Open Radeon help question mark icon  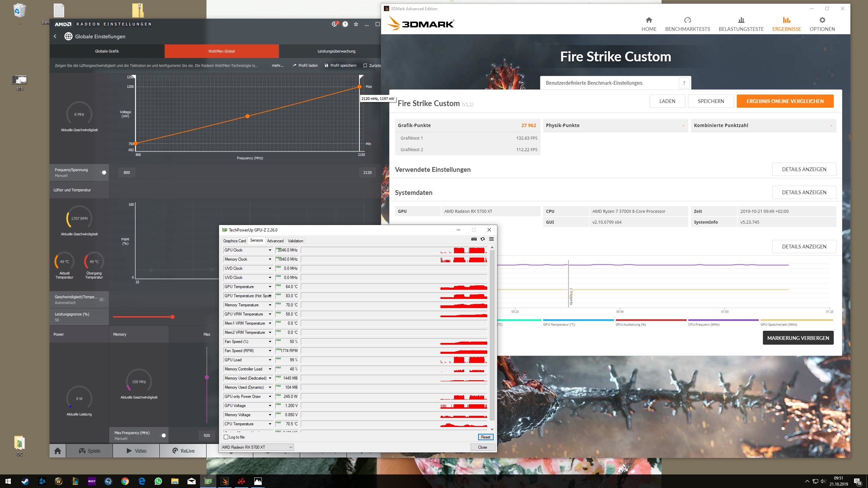click(x=345, y=24)
